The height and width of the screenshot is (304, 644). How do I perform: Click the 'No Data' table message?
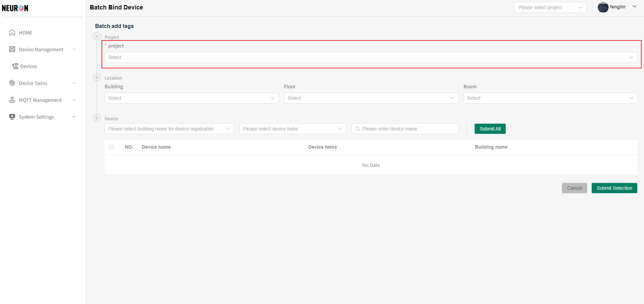click(371, 165)
